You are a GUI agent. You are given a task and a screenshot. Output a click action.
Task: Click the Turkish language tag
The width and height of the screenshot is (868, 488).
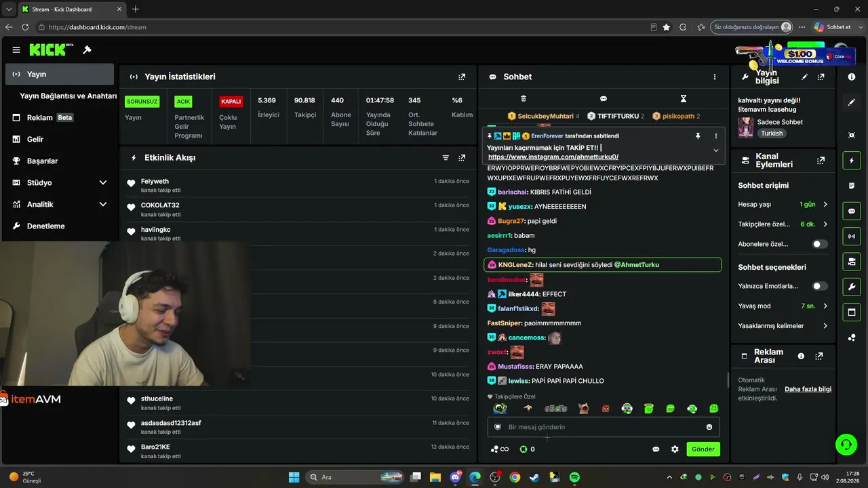772,134
